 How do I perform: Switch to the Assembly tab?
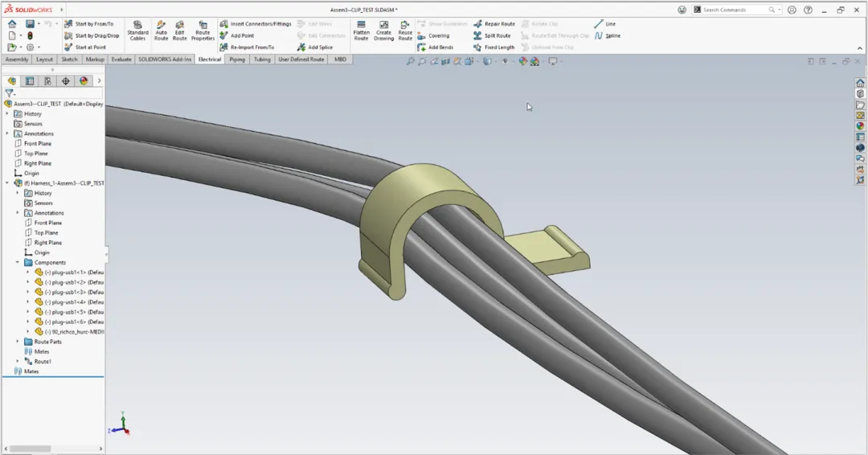tap(17, 59)
